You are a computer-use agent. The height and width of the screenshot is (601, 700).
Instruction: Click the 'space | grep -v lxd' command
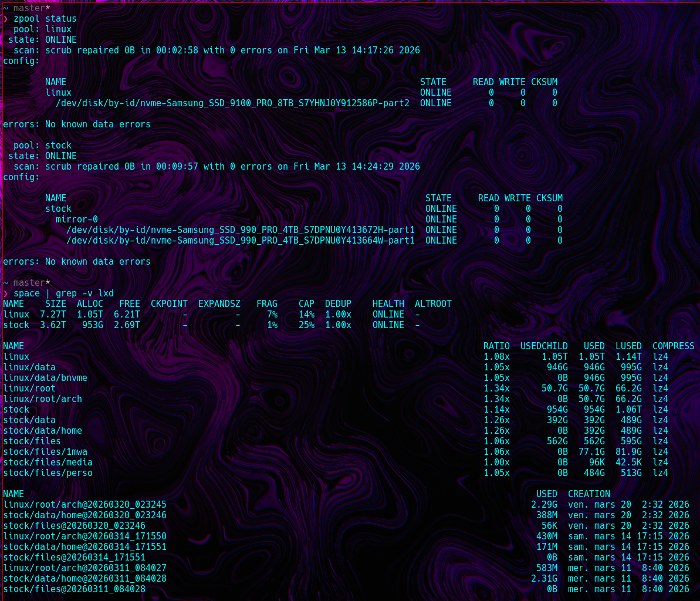[x=63, y=293]
